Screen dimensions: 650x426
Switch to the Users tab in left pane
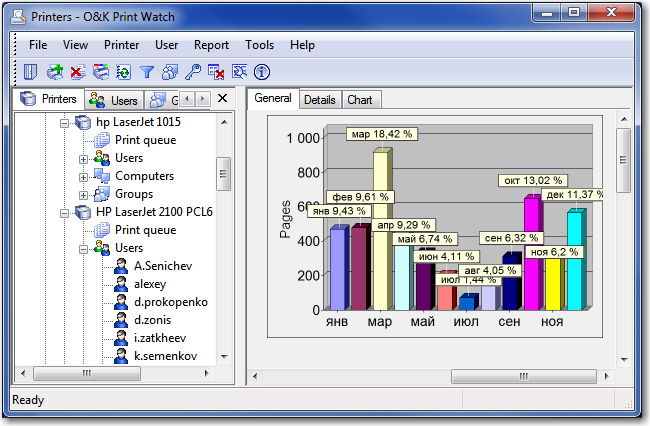(x=114, y=100)
